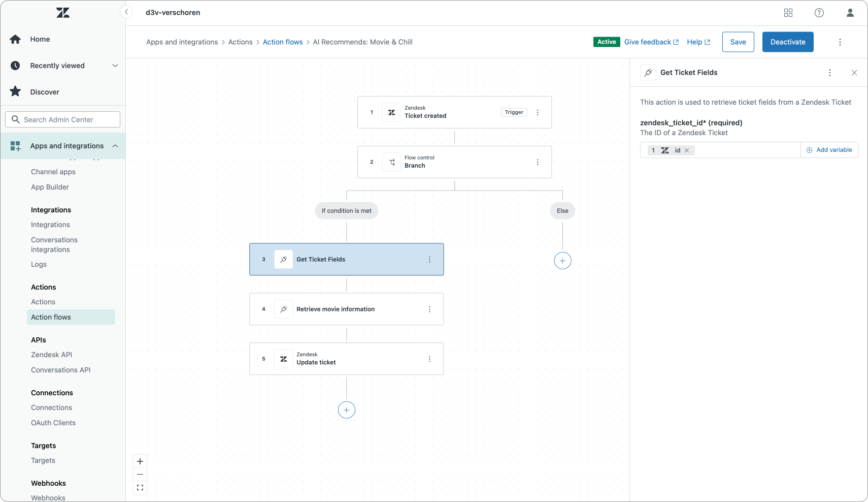
Task: Click the branch icon on the Flow control step
Action: click(391, 162)
